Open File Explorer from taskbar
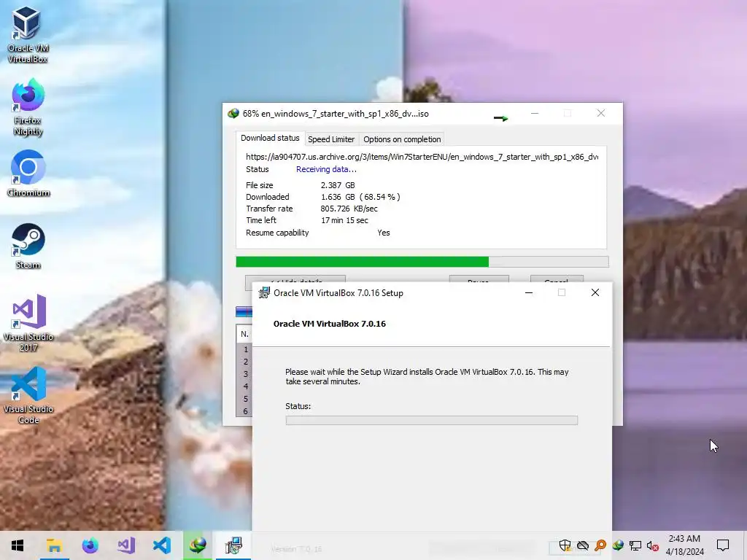 click(x=54, y=545)
